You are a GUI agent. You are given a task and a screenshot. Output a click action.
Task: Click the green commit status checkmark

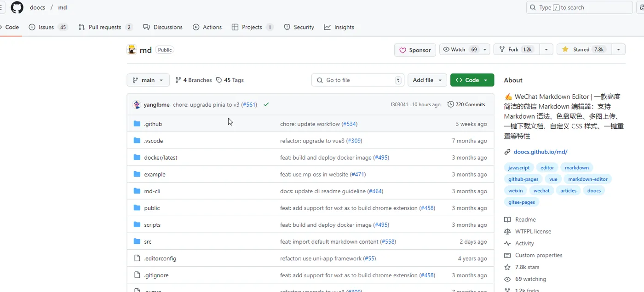(x=266, y=104)
